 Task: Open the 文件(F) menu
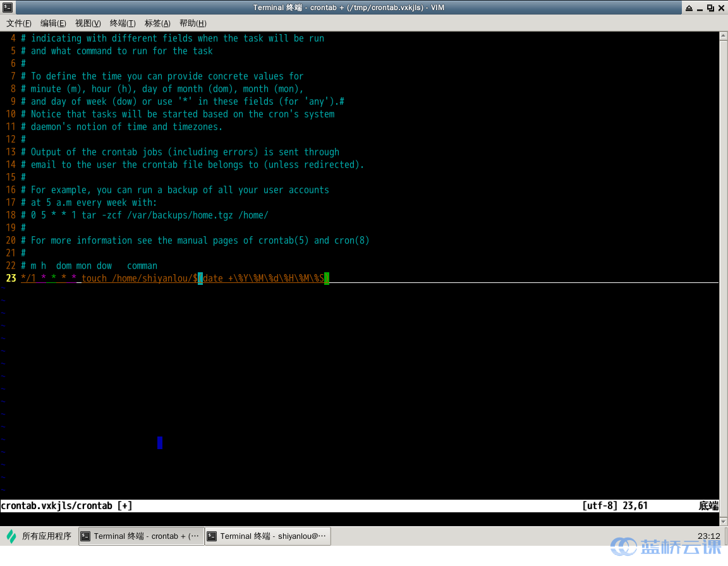click(x=19, y=23)
